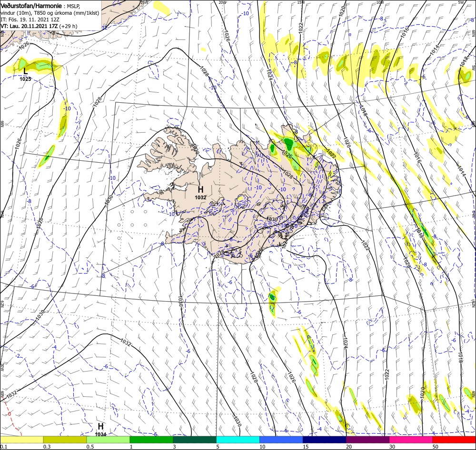Viewport: 476px width, 450px height.
Task: Click the '0.5' legend value
Action: coord(90,447)
